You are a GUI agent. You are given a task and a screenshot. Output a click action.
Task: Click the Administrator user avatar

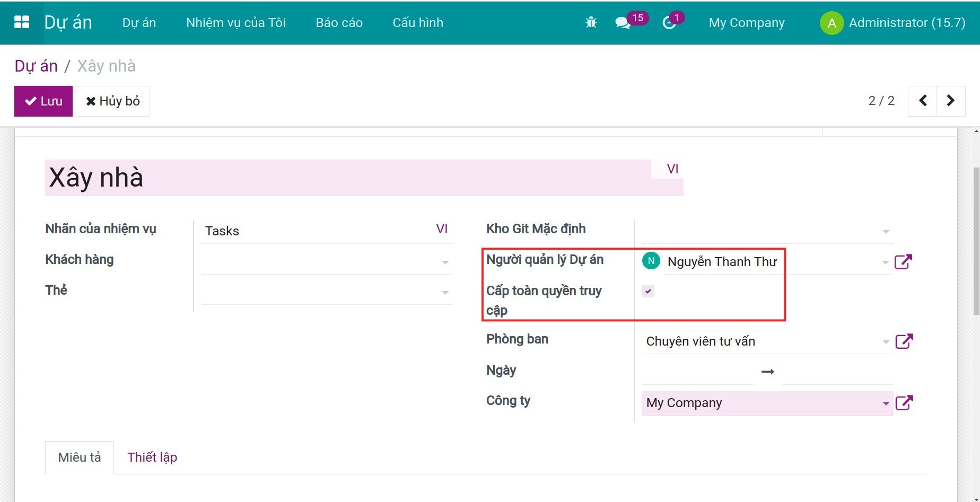[832, 23]
